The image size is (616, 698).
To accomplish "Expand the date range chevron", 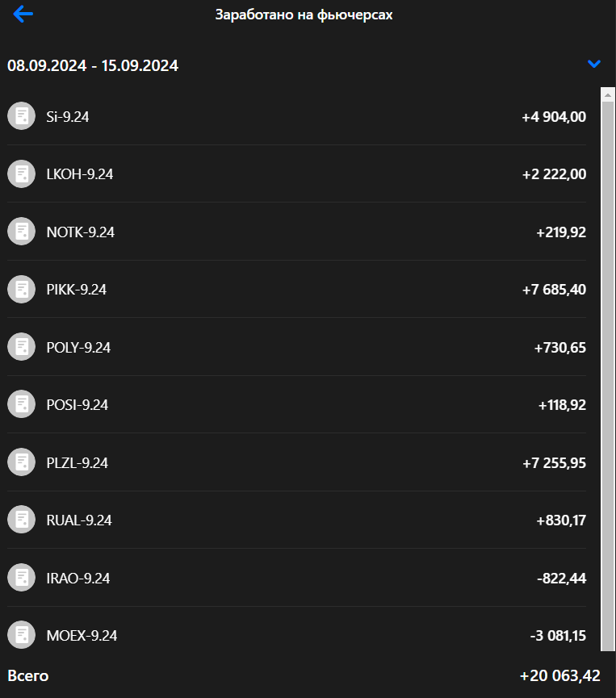I will [x=594, y=64].
